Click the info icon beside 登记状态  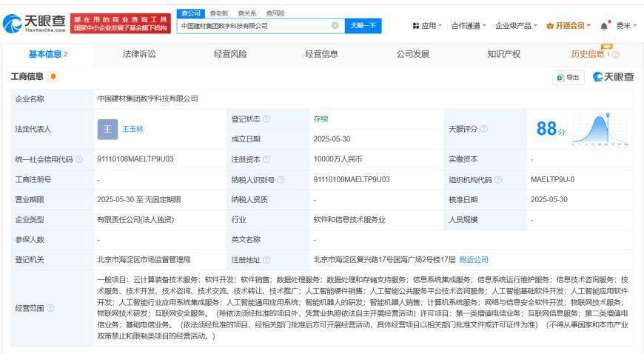266,118
